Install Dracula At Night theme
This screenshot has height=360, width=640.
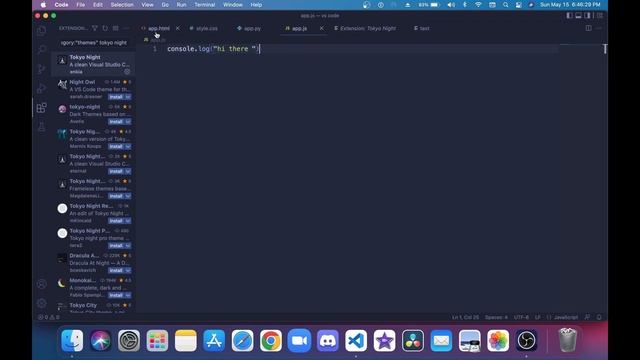[116, 271]
